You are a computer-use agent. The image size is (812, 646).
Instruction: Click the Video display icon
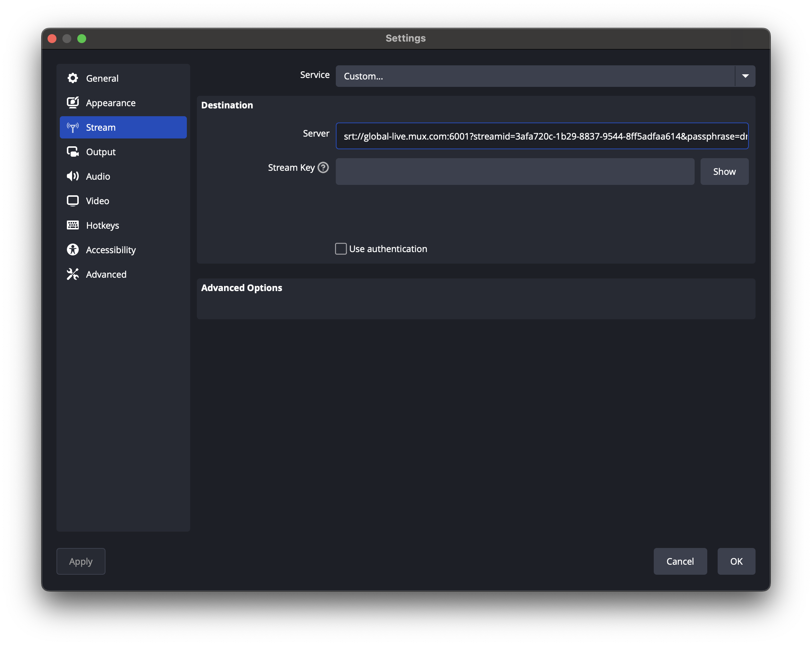pyautogui.click(x=73, y=200)
